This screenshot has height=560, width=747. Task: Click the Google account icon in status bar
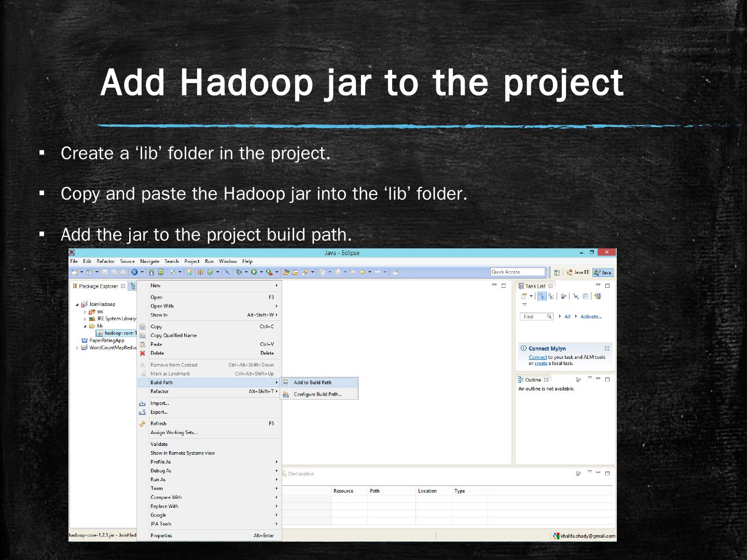(x=557, y=536)
